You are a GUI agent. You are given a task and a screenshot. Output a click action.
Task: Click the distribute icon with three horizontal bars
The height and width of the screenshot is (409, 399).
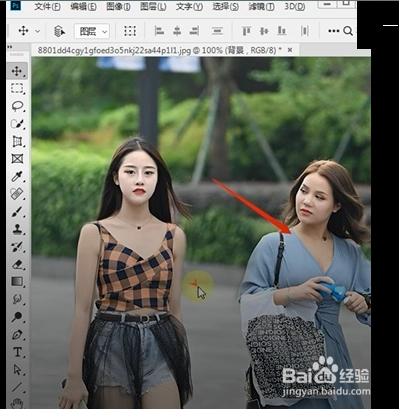point(217,31)
